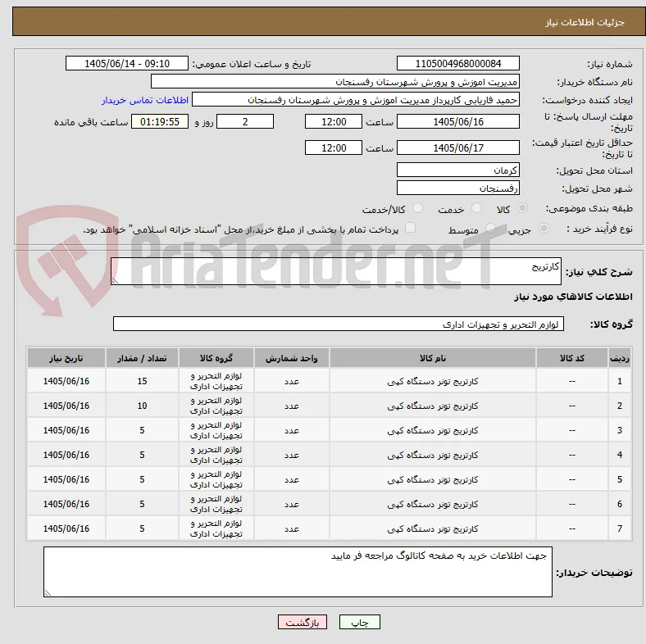Click the شرح کلی نیاز text area
Viewport: 646px width, 644px height.
[x=336, y=271]
